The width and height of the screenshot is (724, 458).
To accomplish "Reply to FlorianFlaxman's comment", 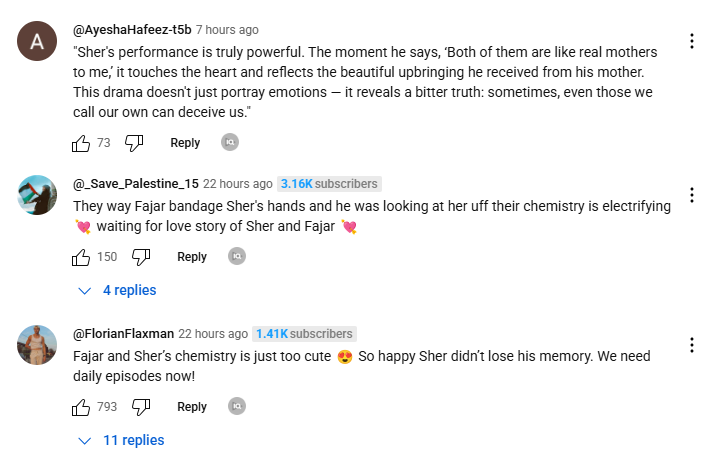I will 192,407.
